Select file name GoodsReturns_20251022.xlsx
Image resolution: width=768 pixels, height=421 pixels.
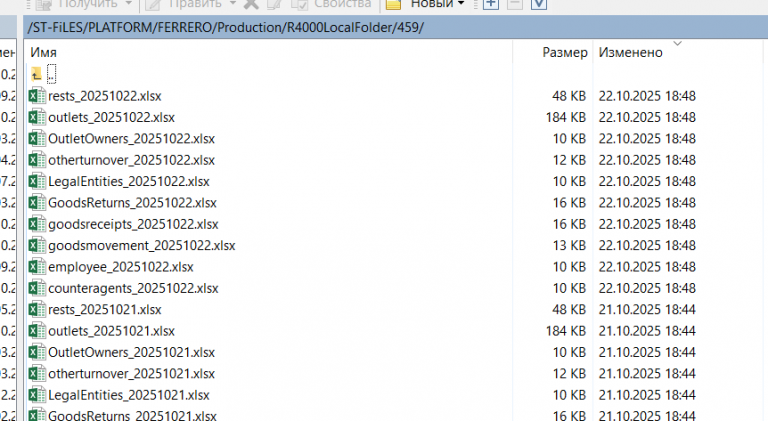(132, 203)
